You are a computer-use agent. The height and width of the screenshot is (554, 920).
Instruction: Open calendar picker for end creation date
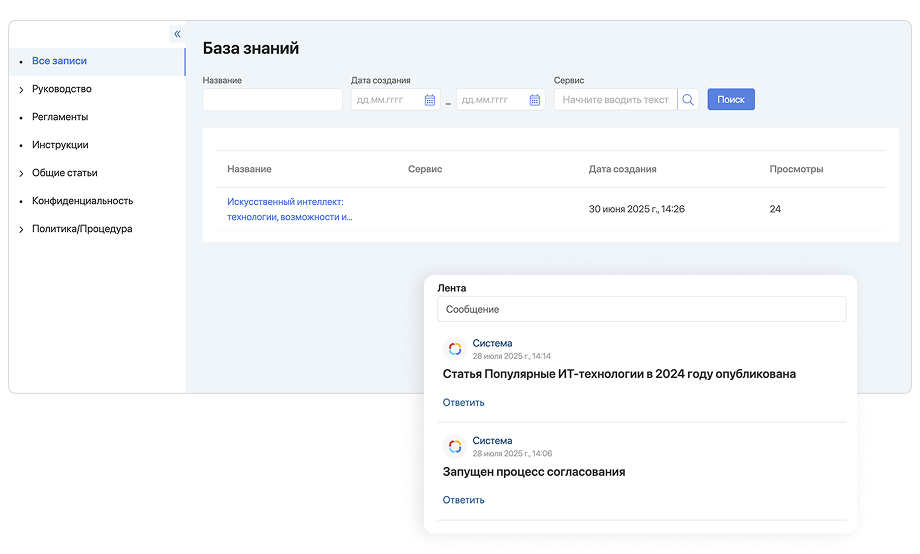[535, 100]
